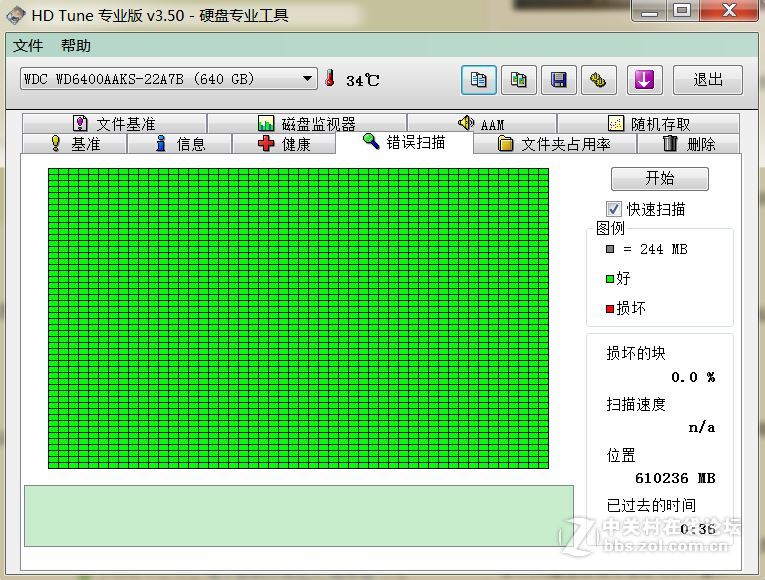Open the 帮助 menu
Screen dimensions: 765x580
76,46
